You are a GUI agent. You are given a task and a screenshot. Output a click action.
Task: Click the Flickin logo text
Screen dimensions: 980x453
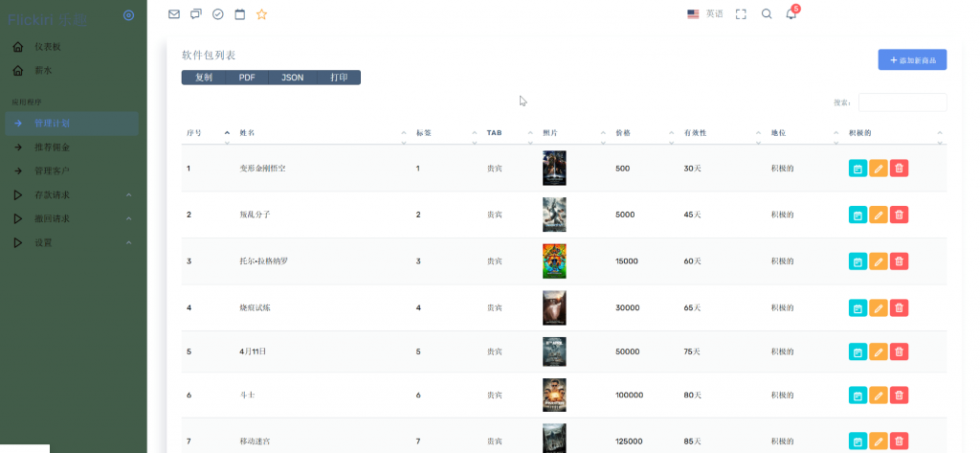48,20
